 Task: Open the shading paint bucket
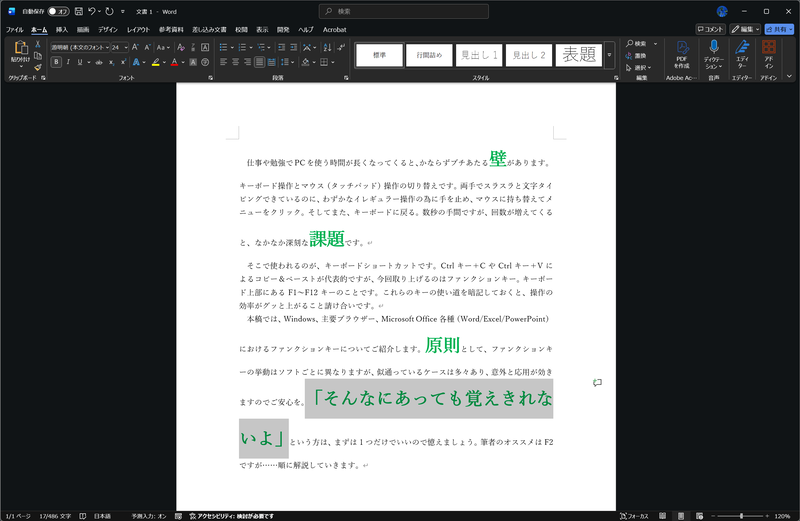coord(306,62)
